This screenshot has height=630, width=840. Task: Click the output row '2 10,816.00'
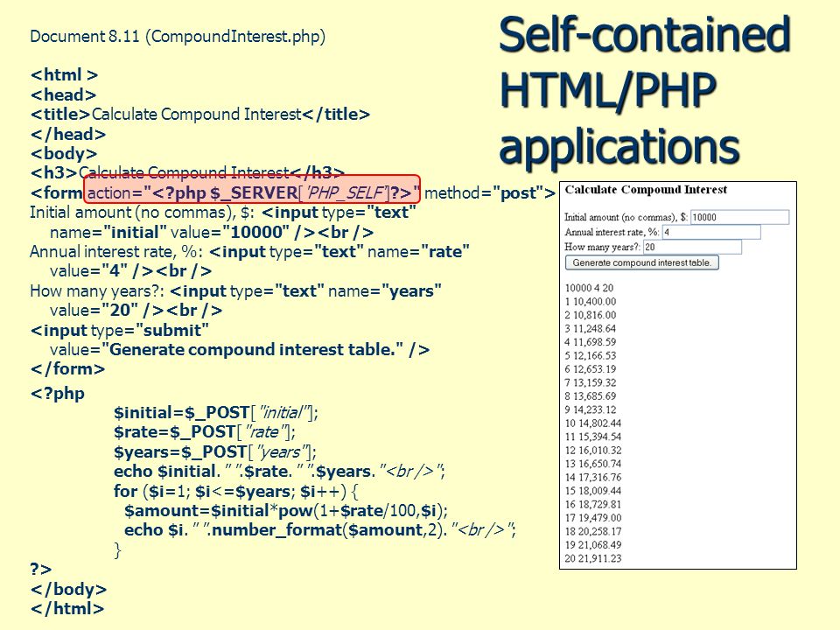tap(591, 315)
